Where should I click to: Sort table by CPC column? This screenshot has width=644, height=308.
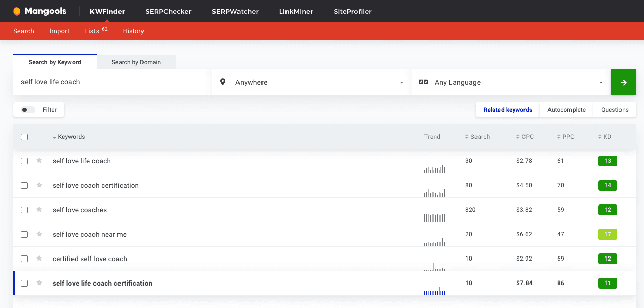(524, 137)
